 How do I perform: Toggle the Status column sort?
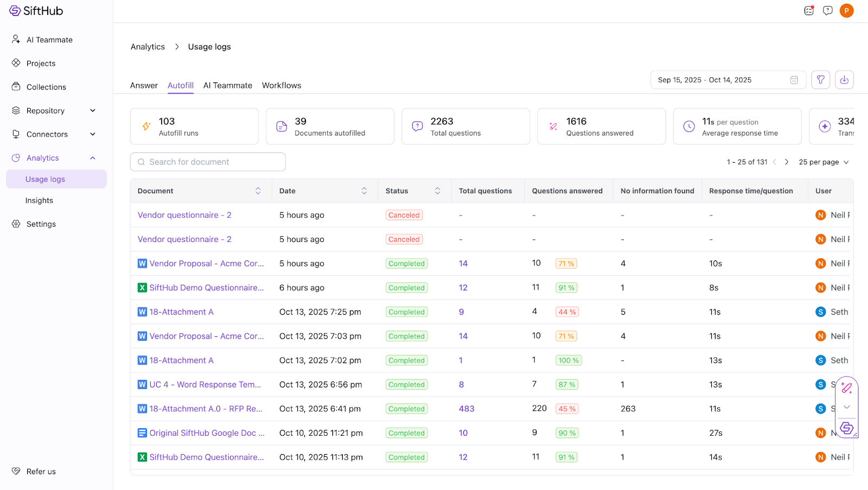point(437,191)
